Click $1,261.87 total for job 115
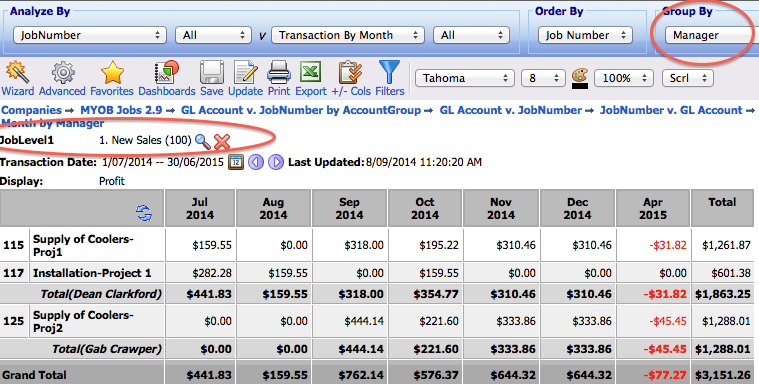Screen dimensions: 759x390 [x=726, y=245]
